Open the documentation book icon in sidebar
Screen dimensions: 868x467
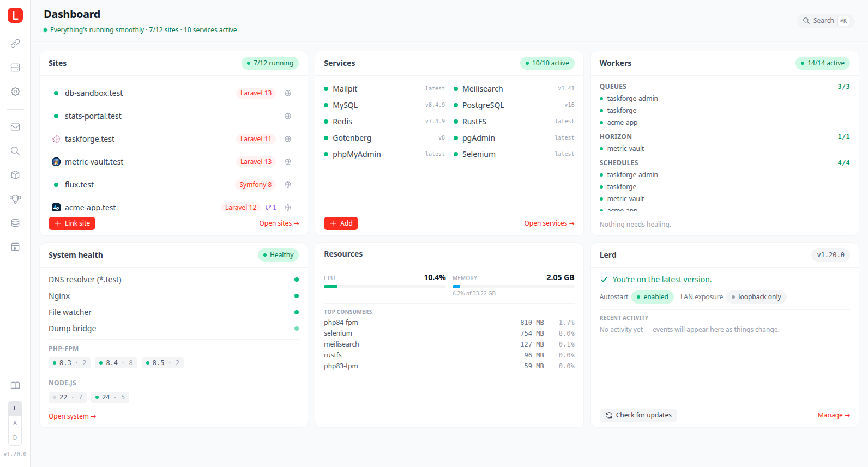[15, 385]
